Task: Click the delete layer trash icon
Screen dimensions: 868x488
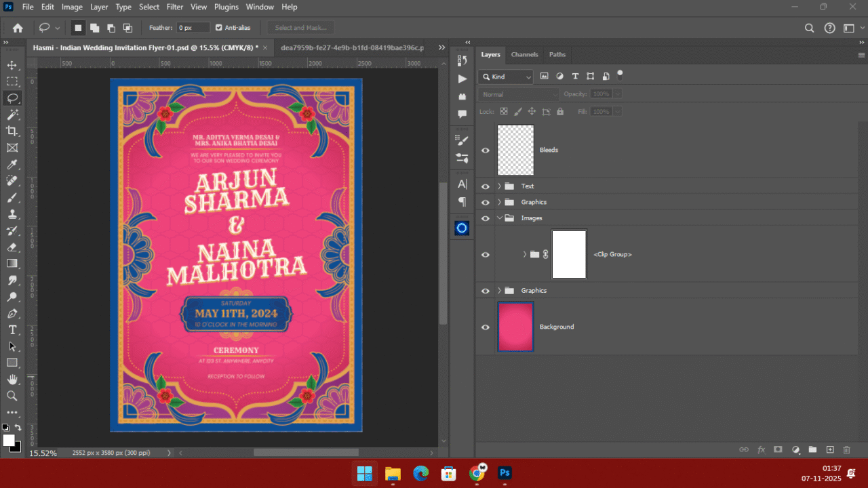Action: [846, 449]
